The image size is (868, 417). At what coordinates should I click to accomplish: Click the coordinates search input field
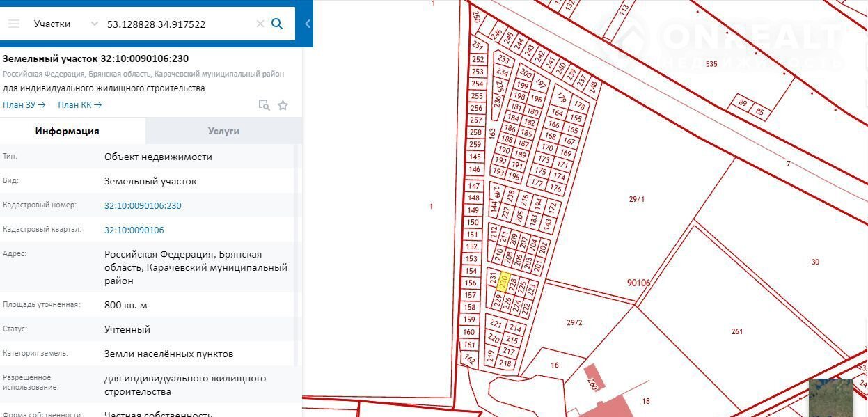point(177,24)
